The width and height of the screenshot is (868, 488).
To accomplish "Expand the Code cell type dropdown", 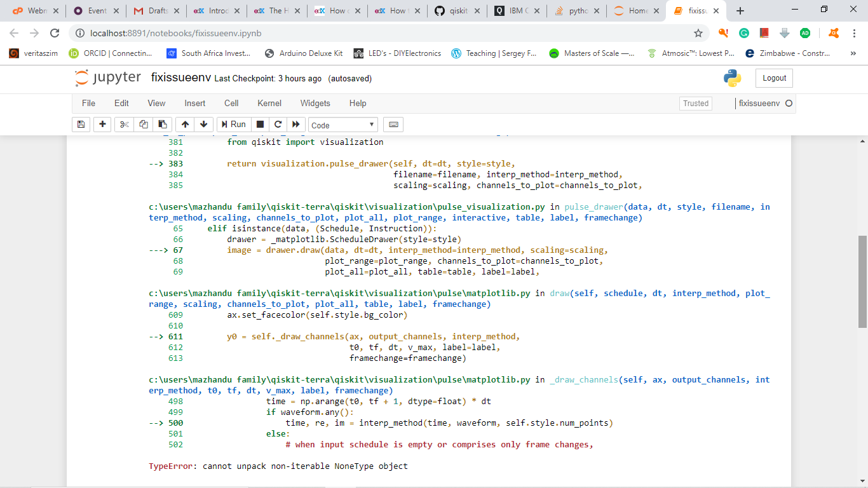I will [x=343, y=125].
